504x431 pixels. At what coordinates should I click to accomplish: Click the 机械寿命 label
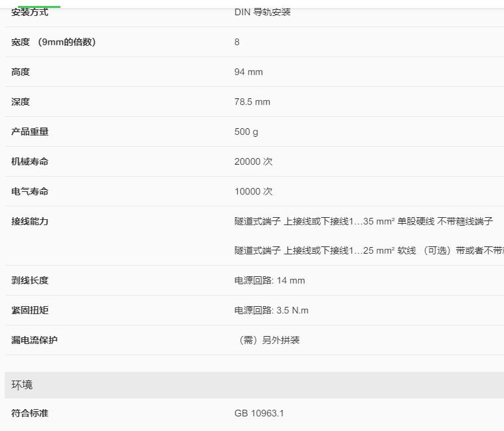[30, 161]
